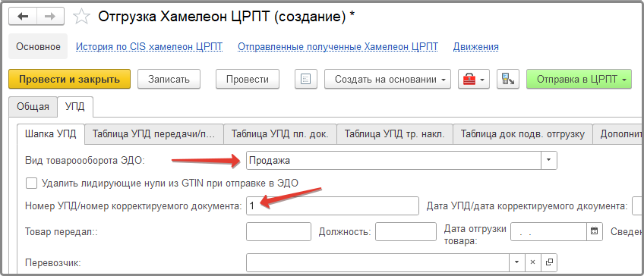Select the УПД tab
The height and width of the screenshot is (276, 644).
point(76,107)
